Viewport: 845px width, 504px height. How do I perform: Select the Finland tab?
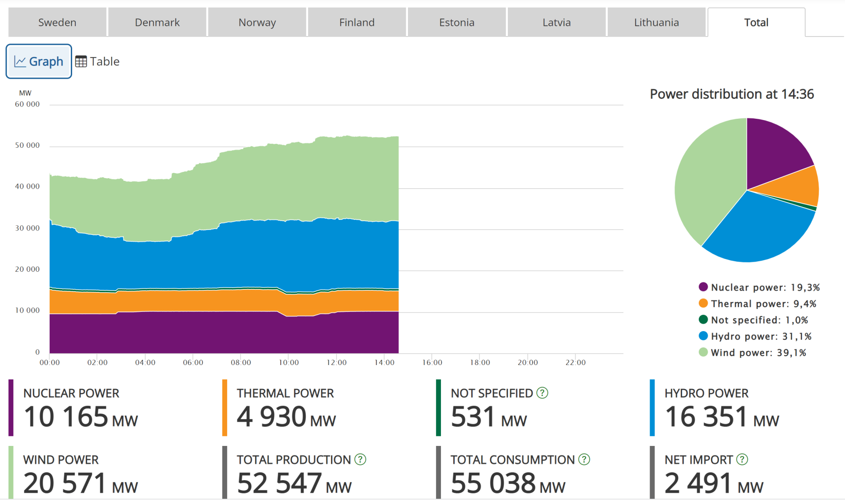tap(357, 22)
